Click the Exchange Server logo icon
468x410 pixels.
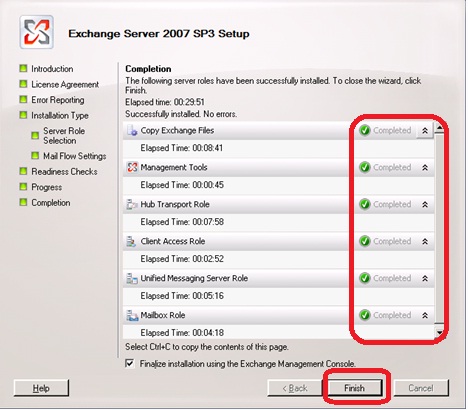(x=37, y=32)
